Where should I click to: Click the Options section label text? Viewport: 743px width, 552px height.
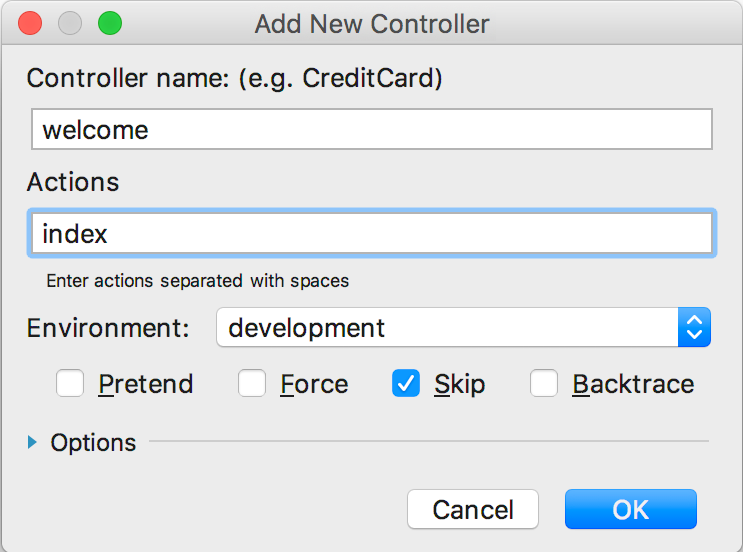point(93,442)
